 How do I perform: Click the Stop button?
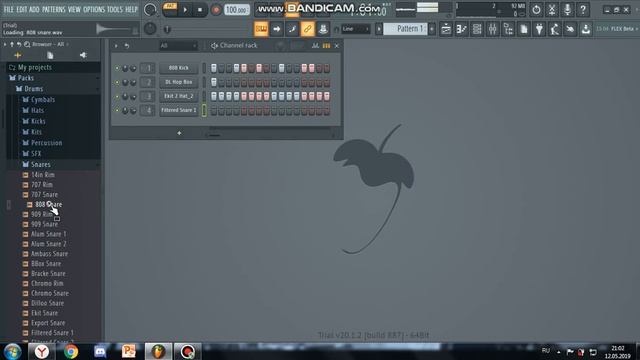tap(200, 9)
